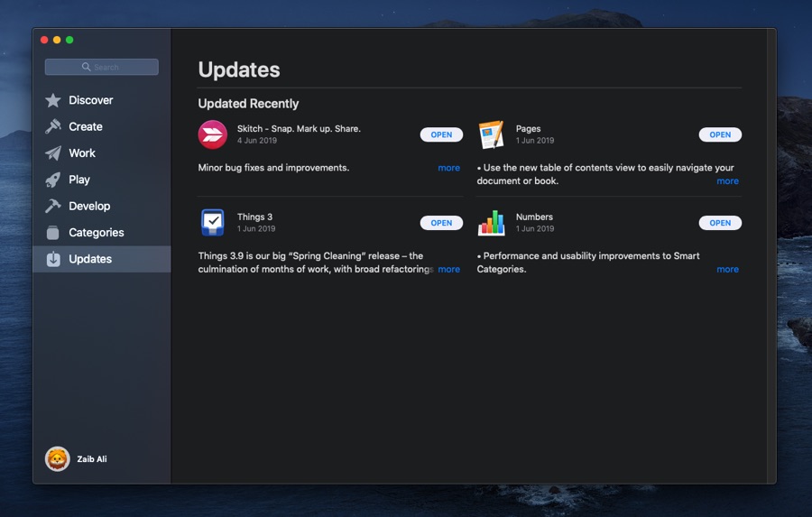812x517 pixels.
Task: Click the Zaib Ali account name
Action: click(92, 459)
